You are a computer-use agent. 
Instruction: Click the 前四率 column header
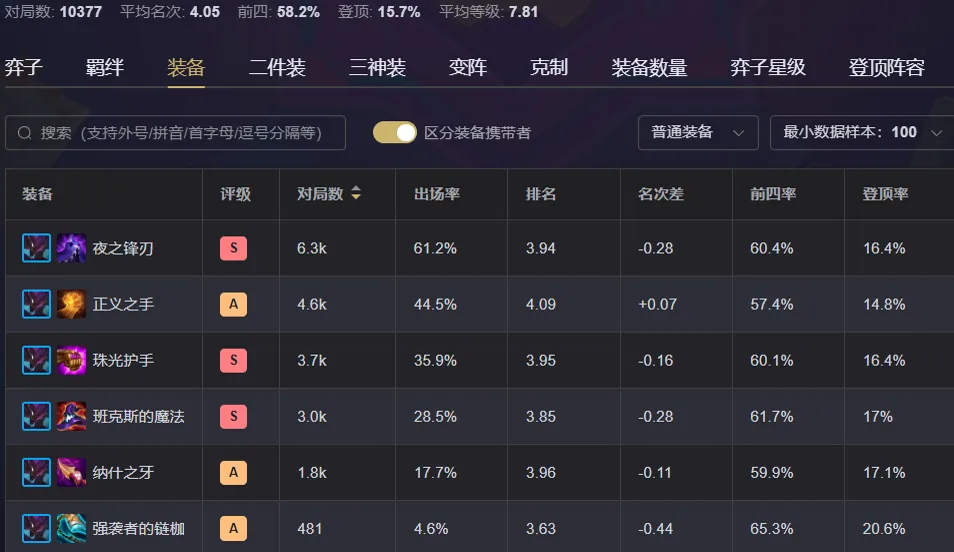(x=773, y=194)
